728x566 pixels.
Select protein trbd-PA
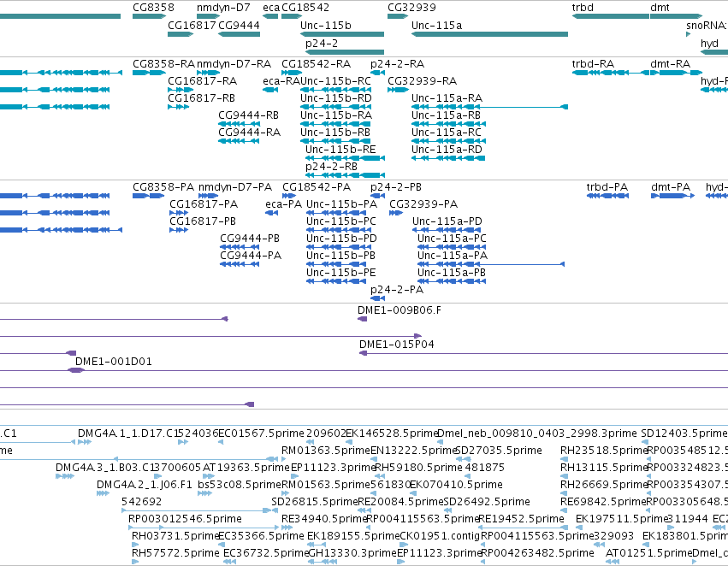pyautogui.click(x=607, y=196)
